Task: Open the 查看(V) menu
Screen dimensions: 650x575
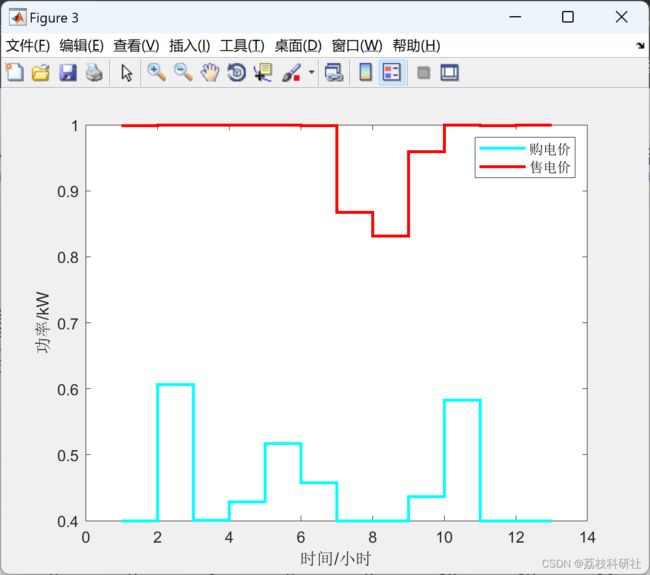Action: coord(136,46)
